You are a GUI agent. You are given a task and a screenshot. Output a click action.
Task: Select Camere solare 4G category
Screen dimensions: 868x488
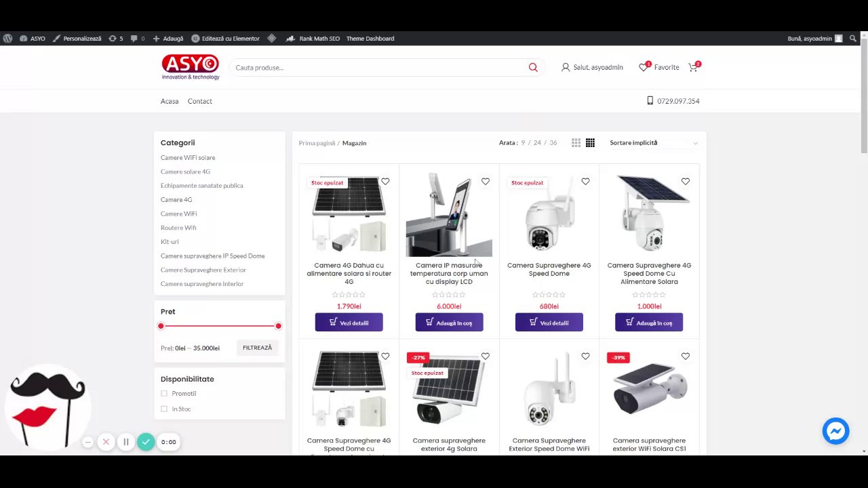pyautogui.click(x=185, y=171)
